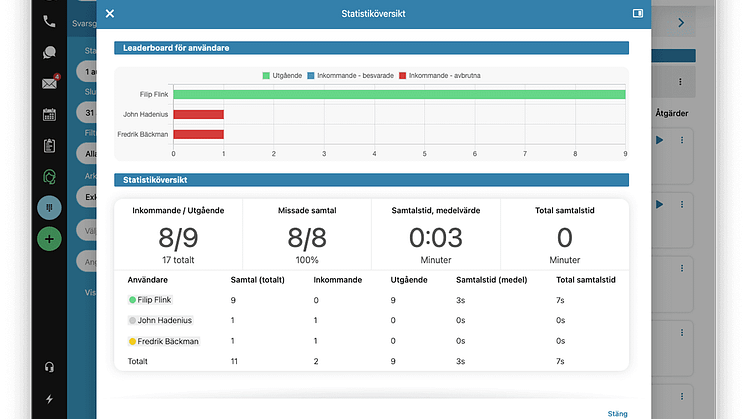
Task: Click Stäng link
Action: click(618, 414)
